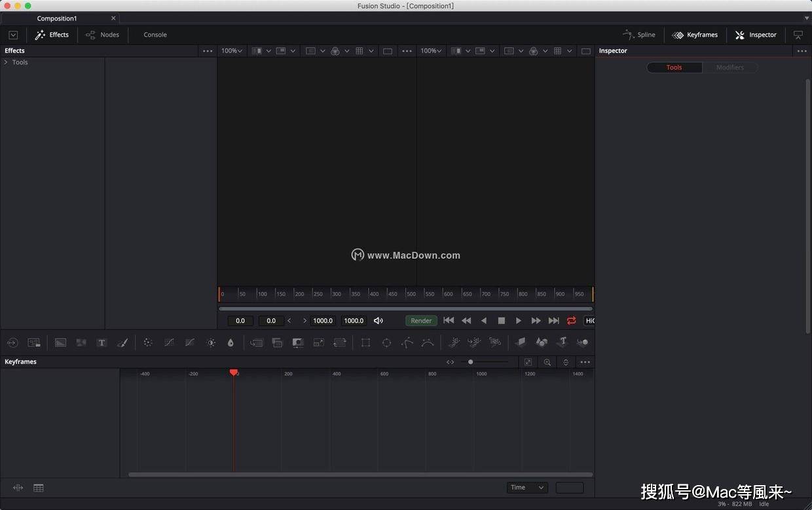This screenshot has width=812, height=510.
Task: Add a Resize node
Action: pos(319,342)
